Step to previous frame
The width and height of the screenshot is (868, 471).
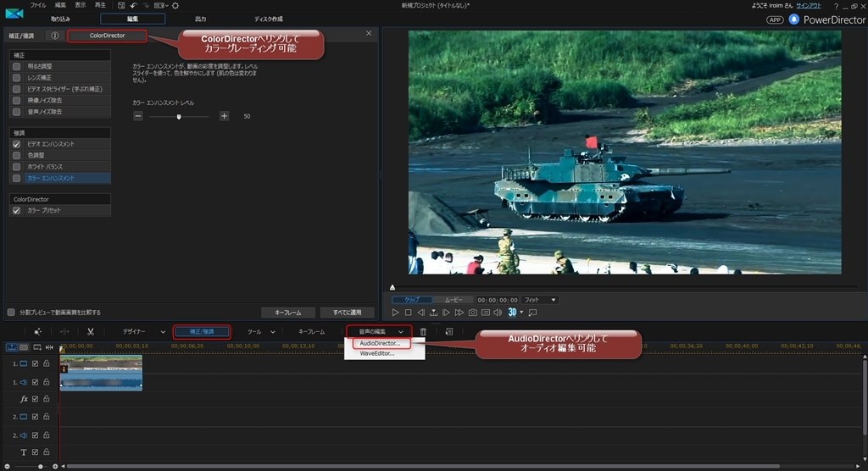(x=420, y=312)
